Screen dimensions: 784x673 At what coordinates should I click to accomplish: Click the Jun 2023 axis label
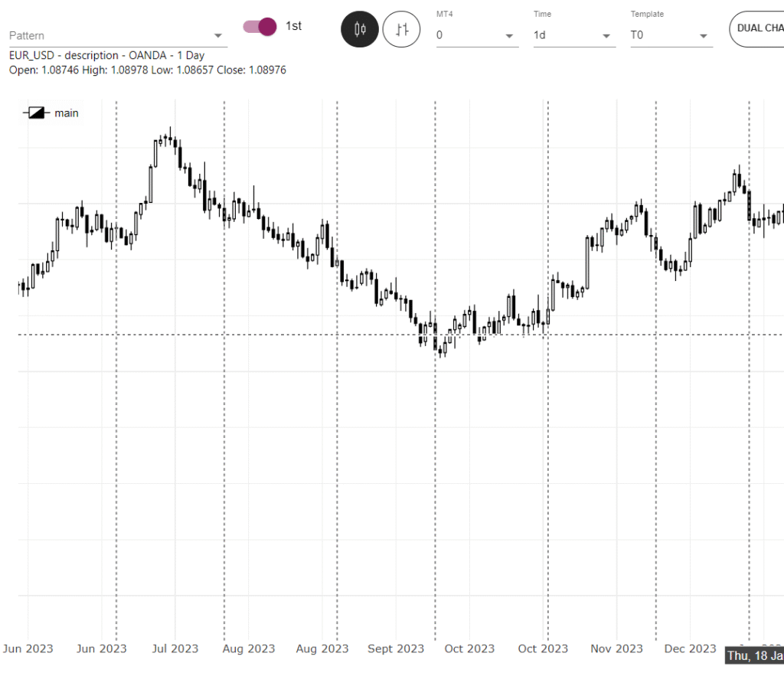point(28,648)
